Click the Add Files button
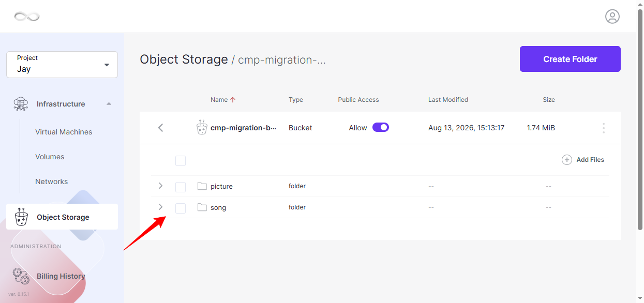 (583, 160)
